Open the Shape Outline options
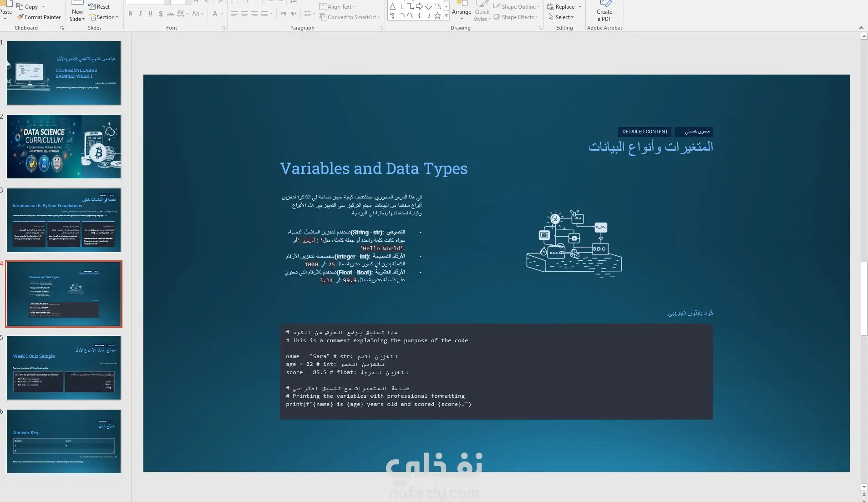 click(x=517, y=6)
